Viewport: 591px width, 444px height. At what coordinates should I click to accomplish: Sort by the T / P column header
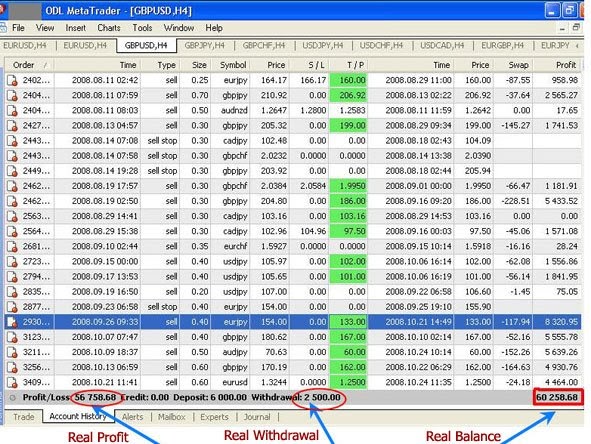pyautogui.click(x=348, y=65)
